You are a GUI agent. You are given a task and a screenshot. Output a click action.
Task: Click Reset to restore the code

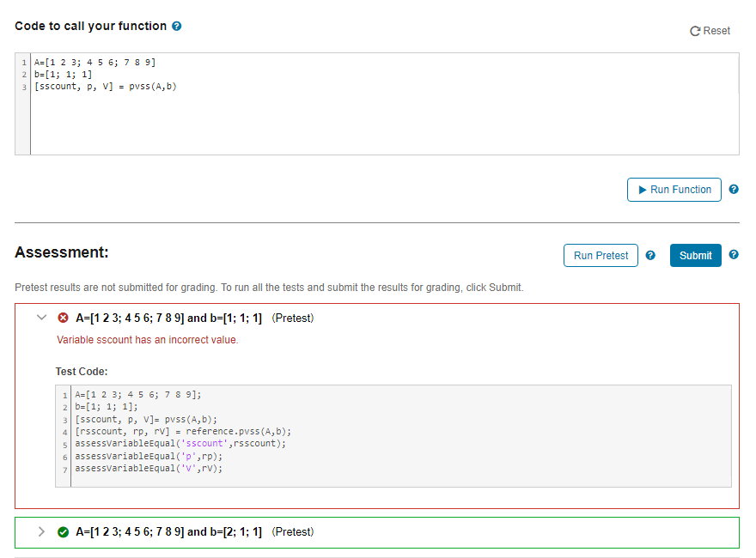tap(712, 30)
